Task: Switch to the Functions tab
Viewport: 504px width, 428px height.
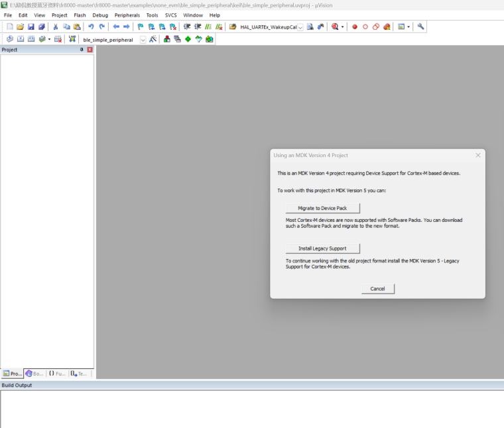Action: click(x=57, y=374)
